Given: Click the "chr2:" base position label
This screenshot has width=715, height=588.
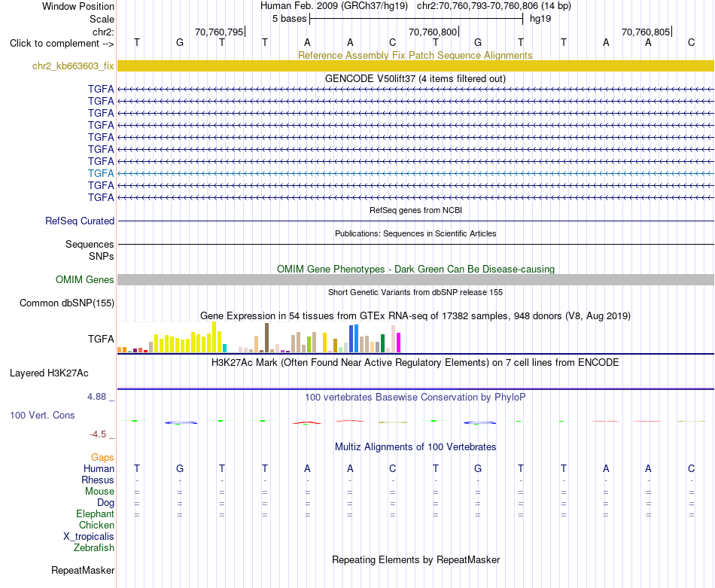Looking at the screenshot, I should (104, 32).
